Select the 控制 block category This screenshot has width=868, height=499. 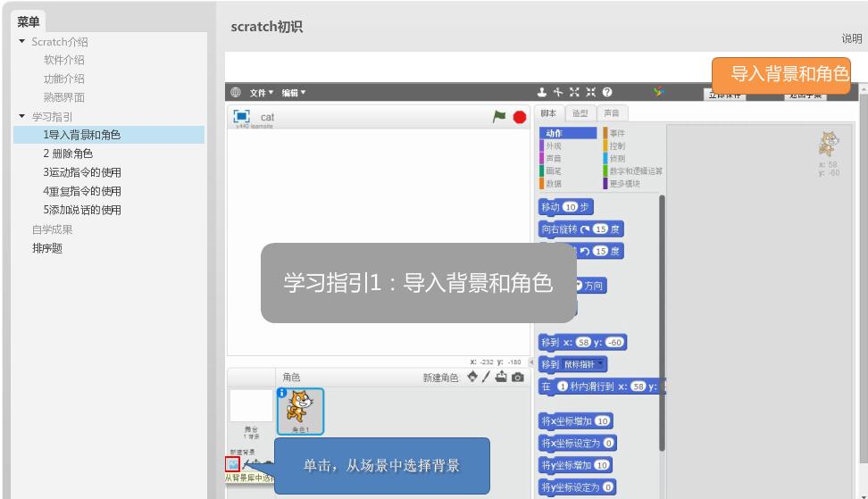point(615,146)
